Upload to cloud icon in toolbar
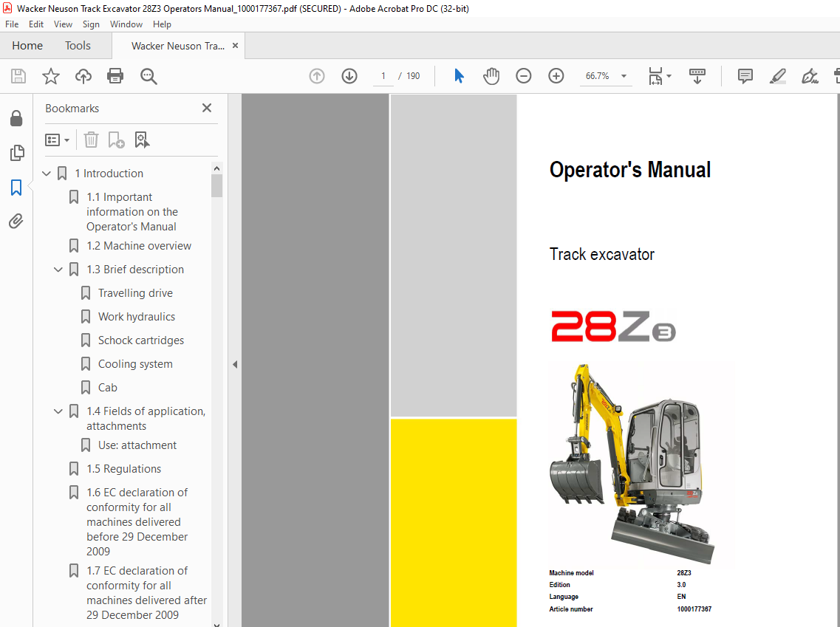This screenshot has width=840, height=627. pos(83,76)
